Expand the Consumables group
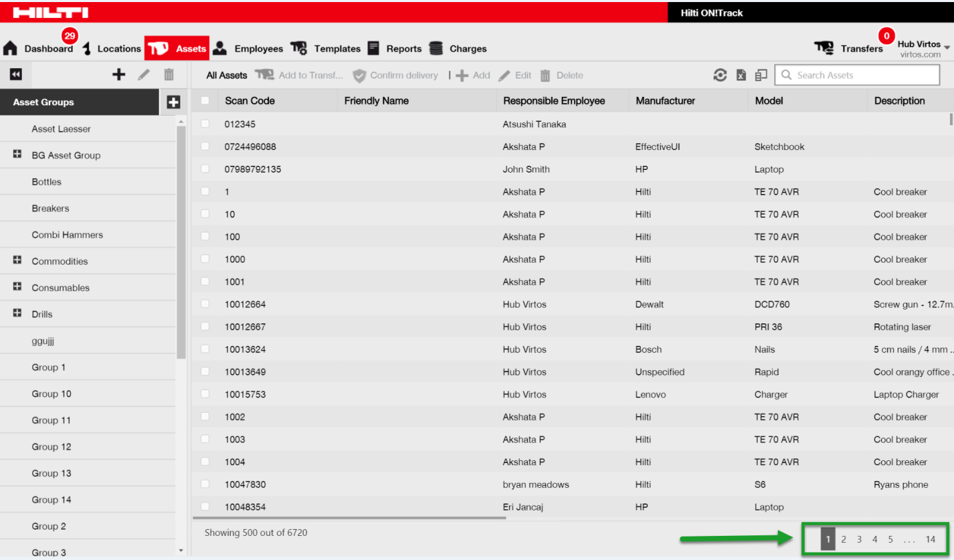Viewport: 954px width, 560px height. click(x=17, y=287)
